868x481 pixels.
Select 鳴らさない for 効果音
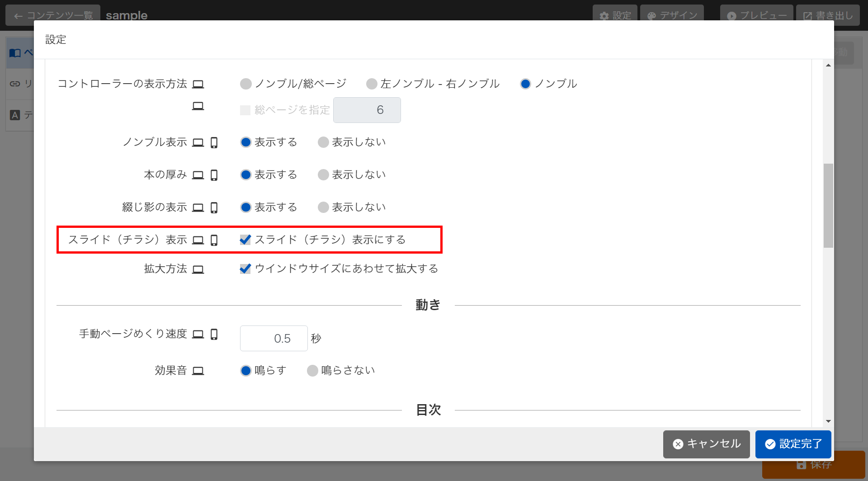click(312, 371)
